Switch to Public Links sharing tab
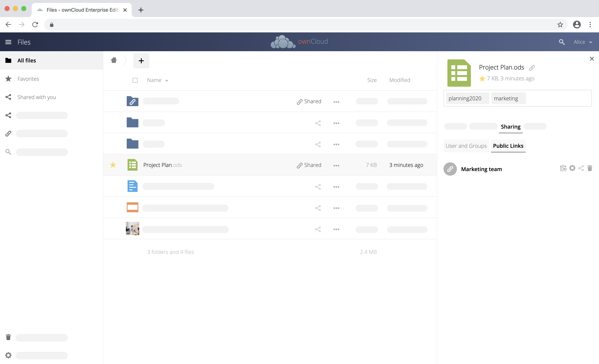The height and width of the screenshot is (364, 599). tap(508, 146)
